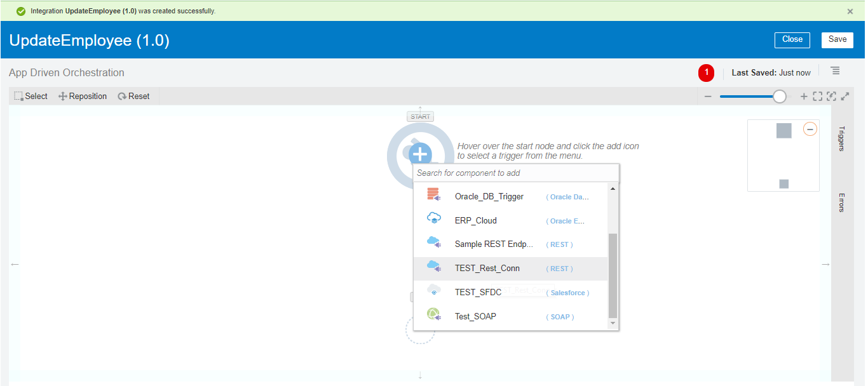
Task: Focus the component search field
Action: point(516,173)
